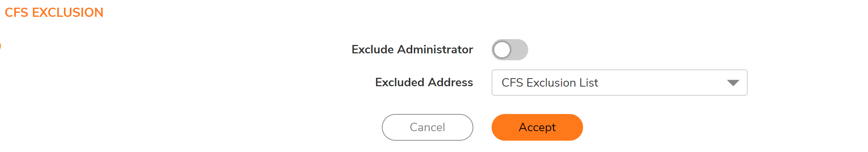Cancel the CFS exclusion changes
Image resolution: width=868 pixels, height=152 pixels.
click(x=427, y=127)
